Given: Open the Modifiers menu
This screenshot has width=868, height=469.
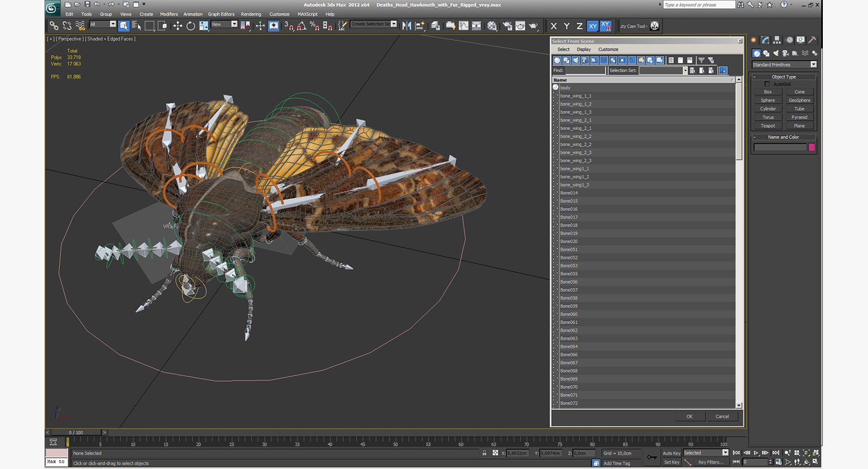Looking at the screenshot, I should 169,14.
